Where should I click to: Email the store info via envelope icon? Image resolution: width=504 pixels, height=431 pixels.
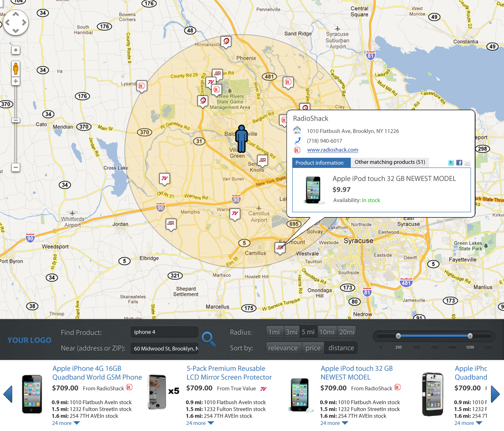pos(467,163)
